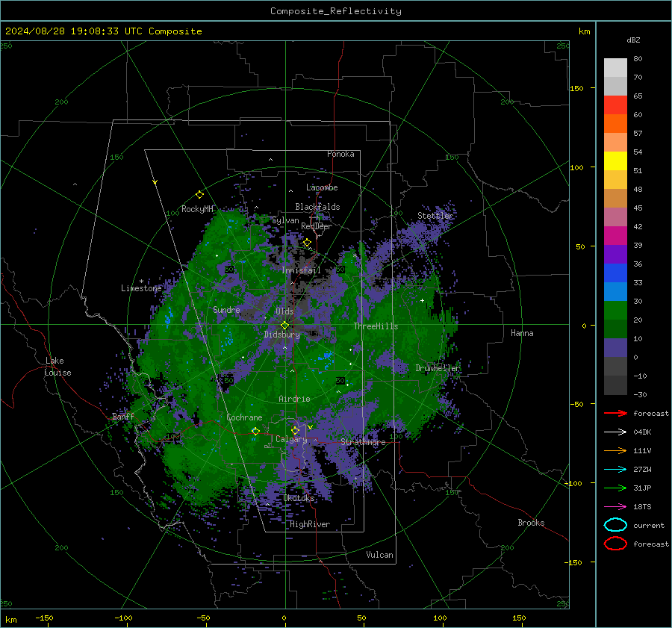Click the km label in top right
This screenshot has width=672, height=628.
(584, 31)
